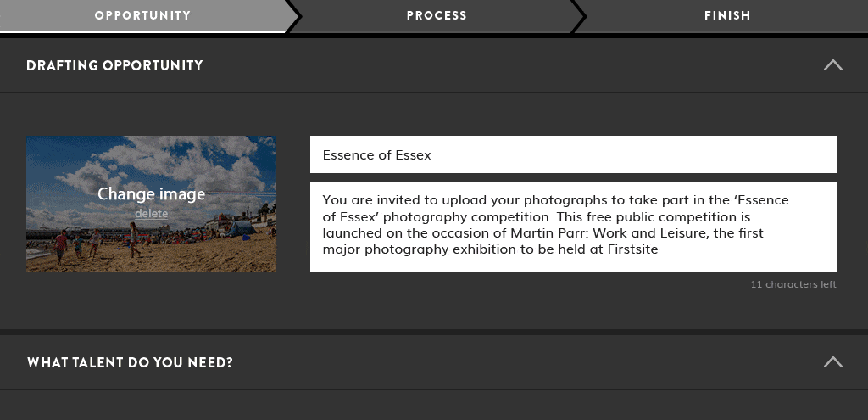The height and width of the screenshot is (420, 868).
Task: Click 'Change image' on the beach photo
Action: click(x=151, y=194)
